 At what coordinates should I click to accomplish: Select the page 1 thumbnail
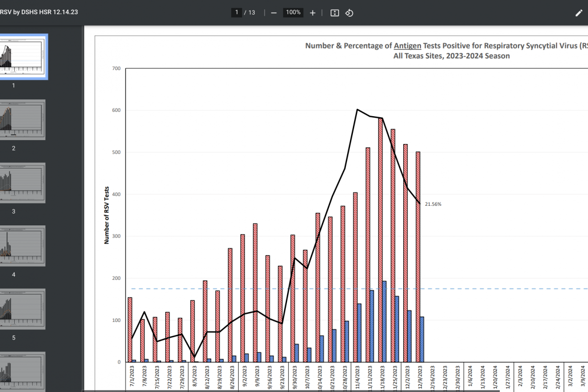23,56
